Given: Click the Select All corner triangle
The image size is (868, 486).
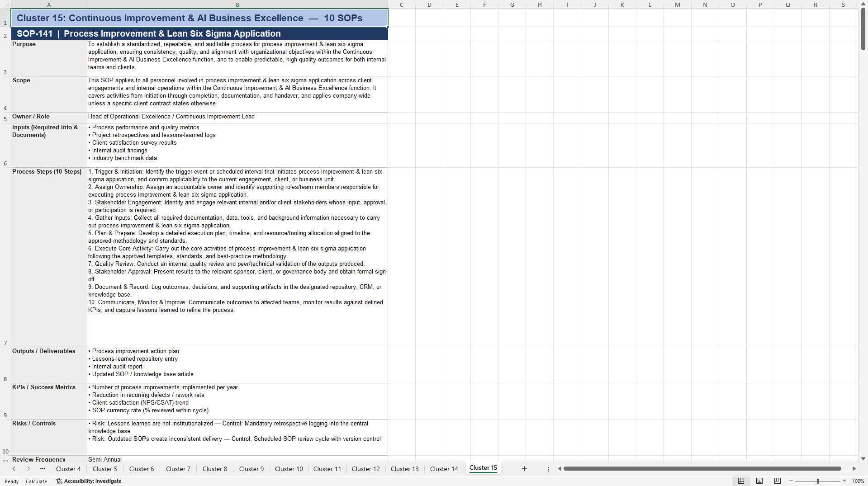Looking at the screenshot, I should (5, 5).
